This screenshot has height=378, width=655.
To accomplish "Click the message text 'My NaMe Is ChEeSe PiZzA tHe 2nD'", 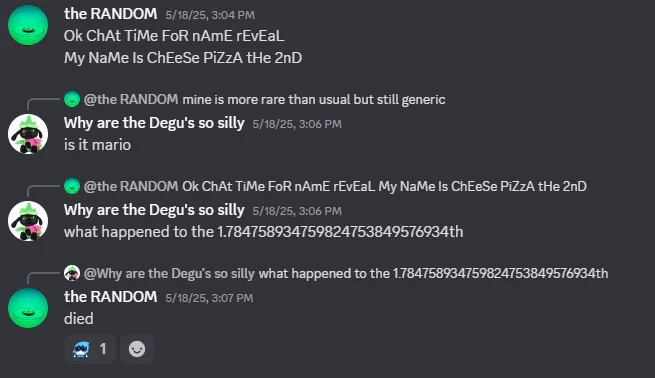I will click(183, 58).
